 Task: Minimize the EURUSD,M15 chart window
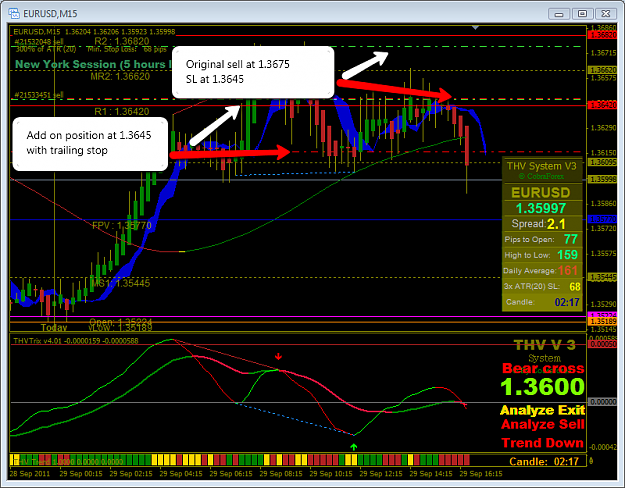click(x=559, y=14)
